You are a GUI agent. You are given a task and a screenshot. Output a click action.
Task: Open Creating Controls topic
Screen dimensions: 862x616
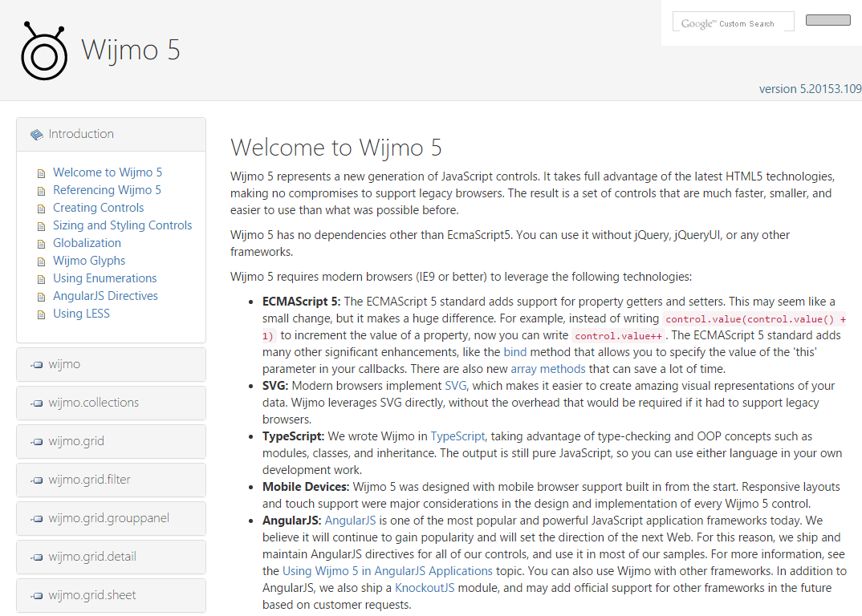point(98,208)
